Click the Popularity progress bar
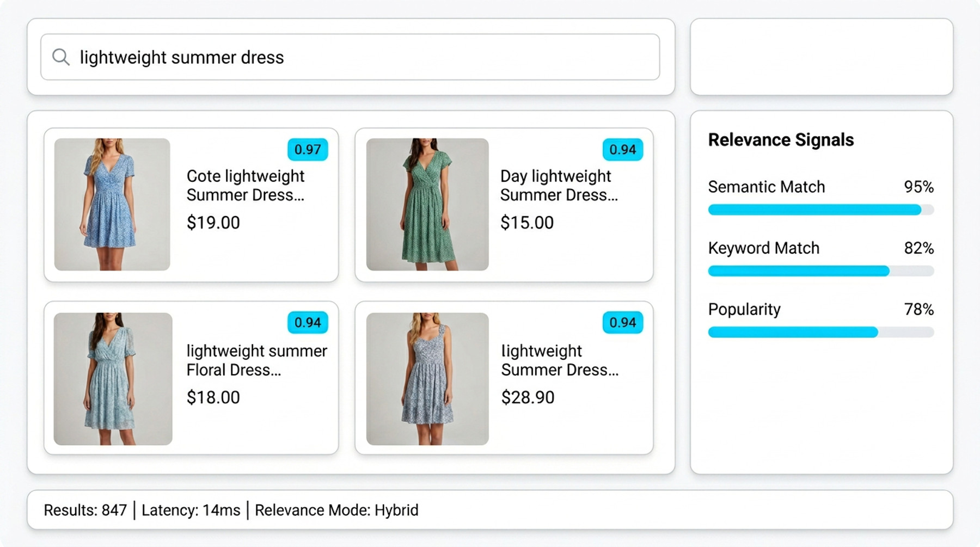 click(820, 332)
